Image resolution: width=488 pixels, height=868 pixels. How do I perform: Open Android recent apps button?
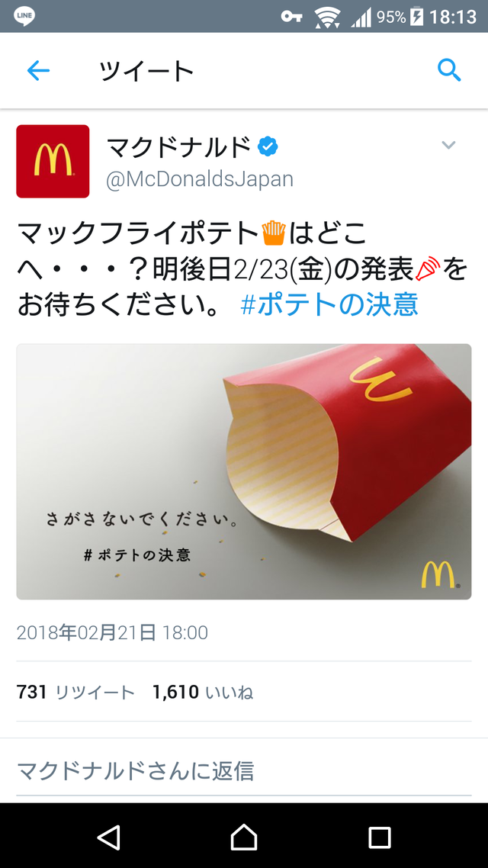[380, 837]
